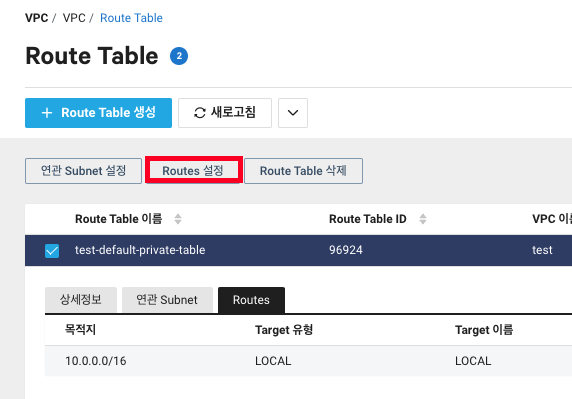Refresh the list with 새로고침
This screenshot has width=572, height=399.
(225, 113)
